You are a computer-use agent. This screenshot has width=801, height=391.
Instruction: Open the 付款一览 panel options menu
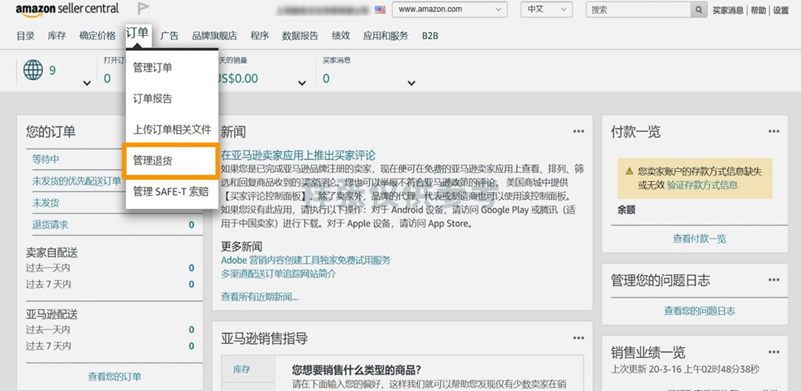click(774, 131)
